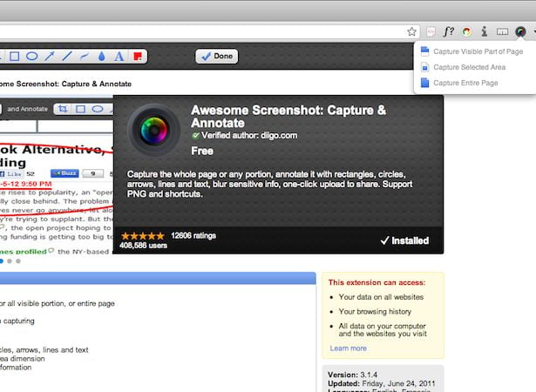Select the Rectangle annotation tool
Viewport: 536px width, 392px height.
pos(14,56)
